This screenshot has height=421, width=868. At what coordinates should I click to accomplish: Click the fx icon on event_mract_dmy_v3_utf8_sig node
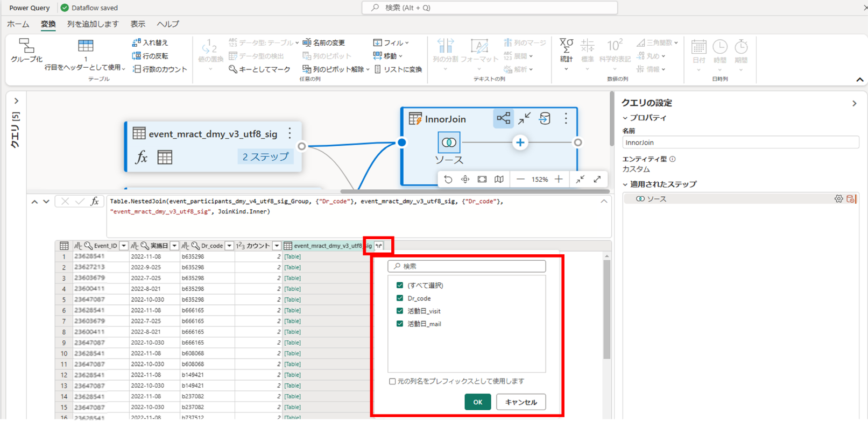(142, 157)
